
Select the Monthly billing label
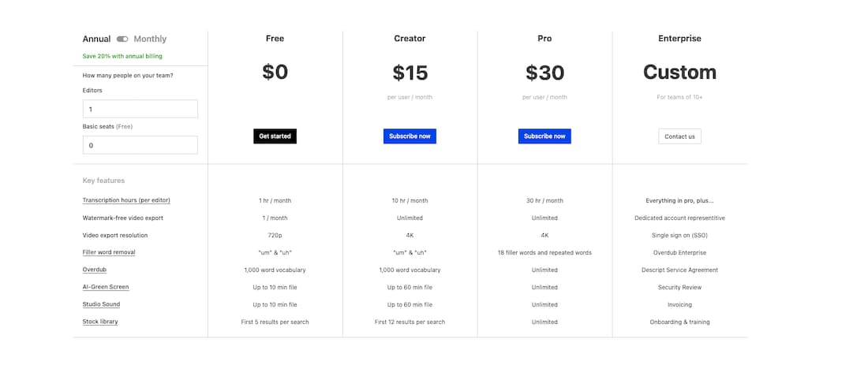[150, 39]
